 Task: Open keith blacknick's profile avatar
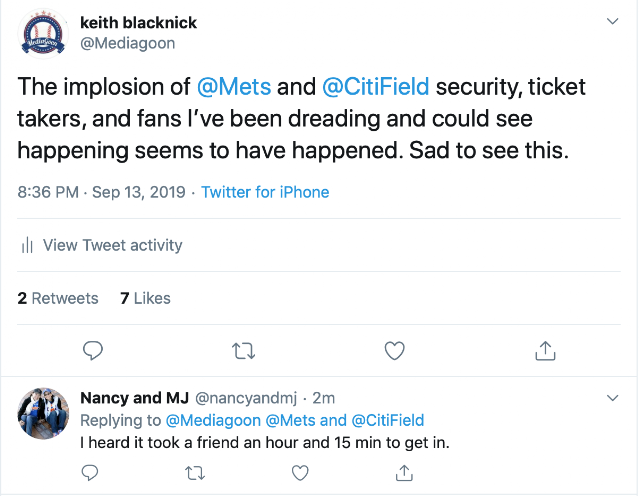coord(43,33)
